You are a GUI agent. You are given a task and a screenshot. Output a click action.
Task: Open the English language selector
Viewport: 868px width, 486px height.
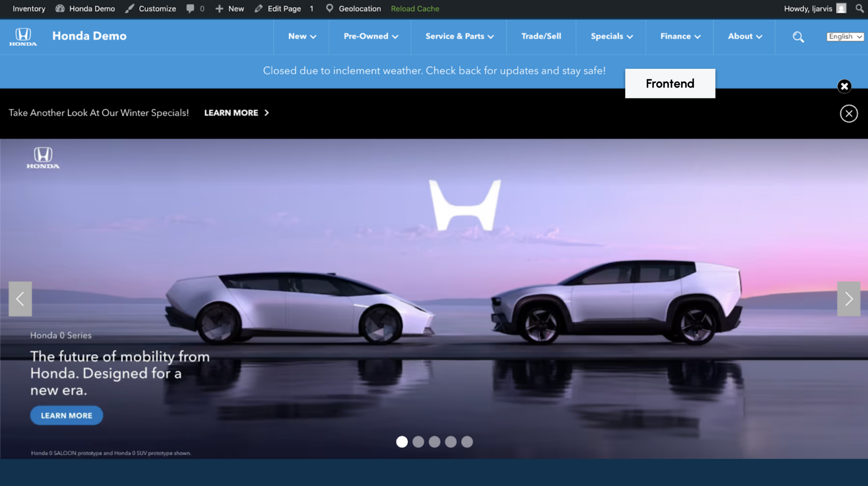click(845, 37)
